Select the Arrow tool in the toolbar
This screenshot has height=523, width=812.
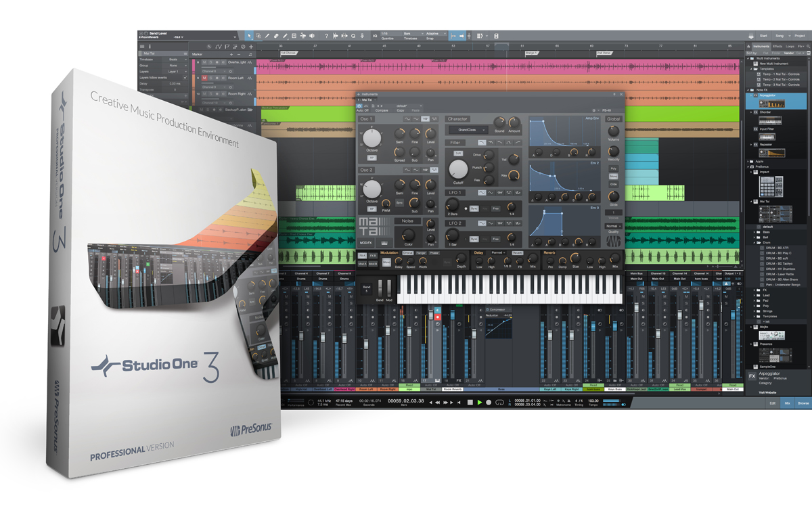(x=249, y=36)
